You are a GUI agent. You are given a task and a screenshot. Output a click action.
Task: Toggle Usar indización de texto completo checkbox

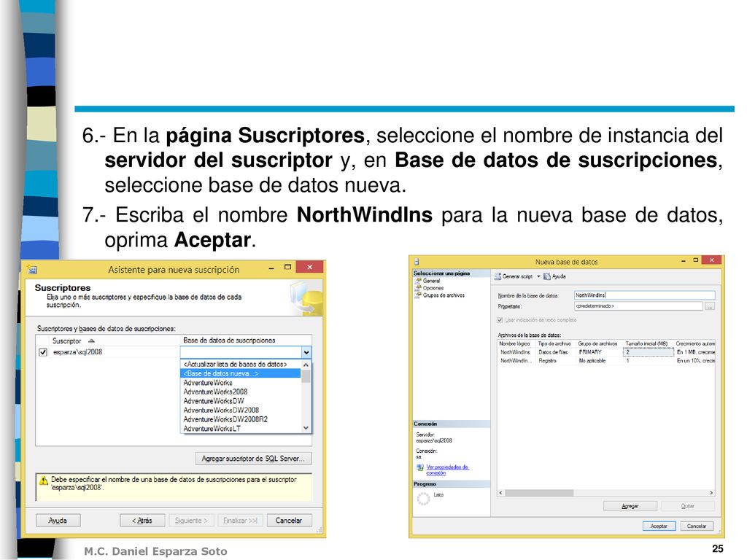pyautogui.click(x=500, y=320)
